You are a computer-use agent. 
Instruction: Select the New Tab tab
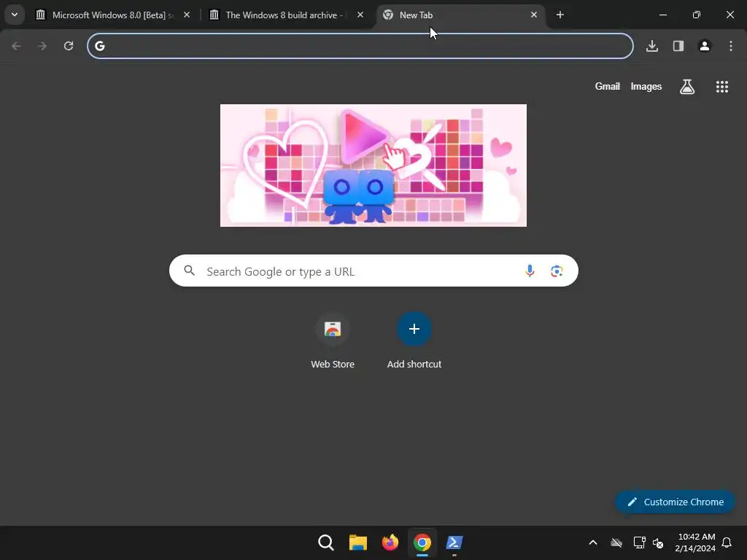[460, 15]
